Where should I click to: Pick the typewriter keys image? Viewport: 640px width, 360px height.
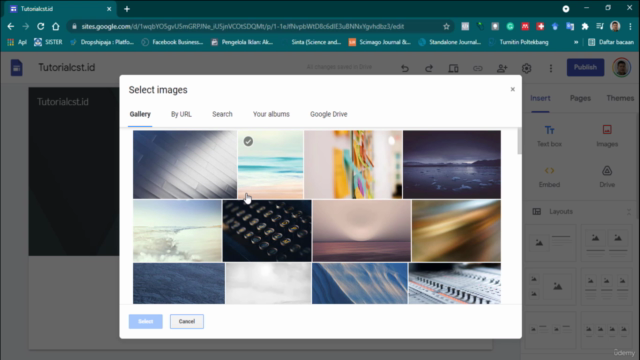(267, 231)
